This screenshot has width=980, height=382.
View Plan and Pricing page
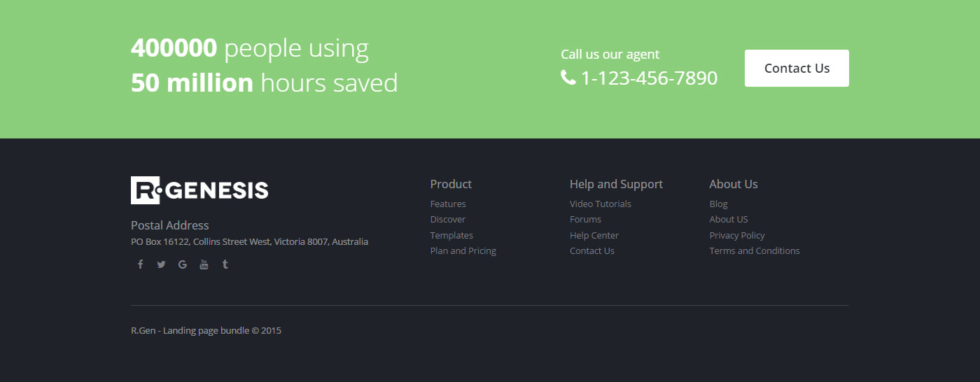click(463, 251)
